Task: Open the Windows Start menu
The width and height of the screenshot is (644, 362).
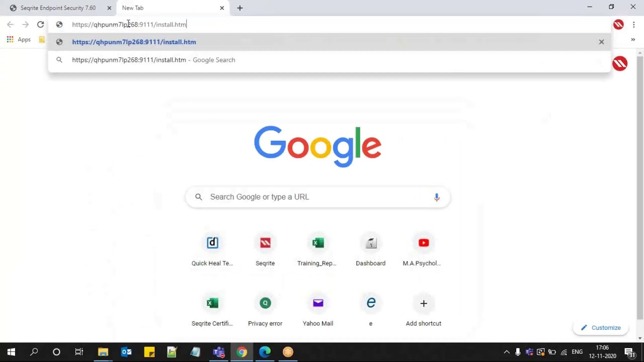Action: click(11, 352)
